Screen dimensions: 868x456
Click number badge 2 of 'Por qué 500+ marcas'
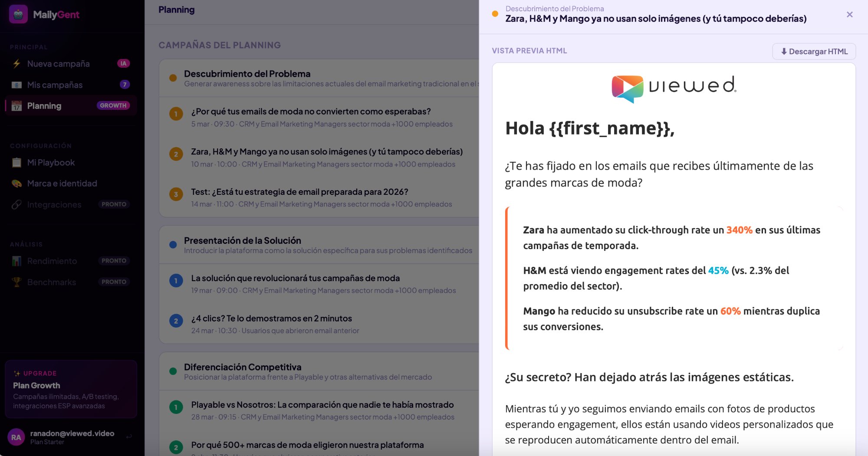pos(176,447)
